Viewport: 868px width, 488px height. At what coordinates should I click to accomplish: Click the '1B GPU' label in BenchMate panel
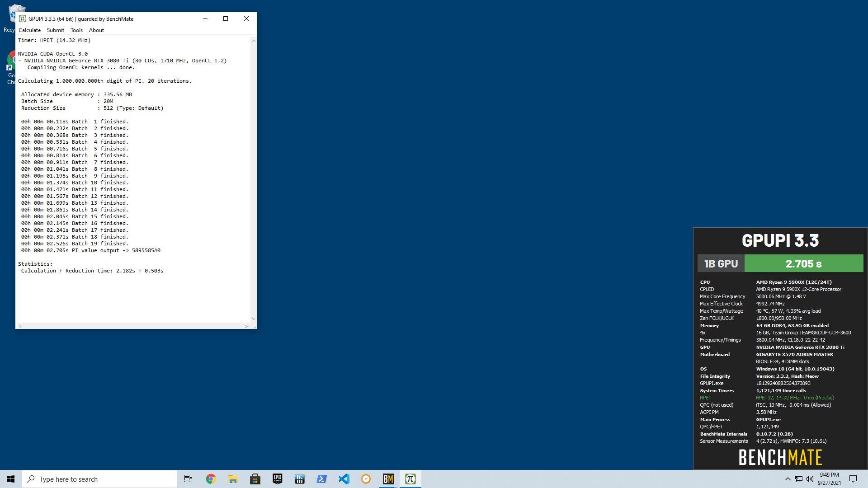pyautogui.click(x=721, y=263)
